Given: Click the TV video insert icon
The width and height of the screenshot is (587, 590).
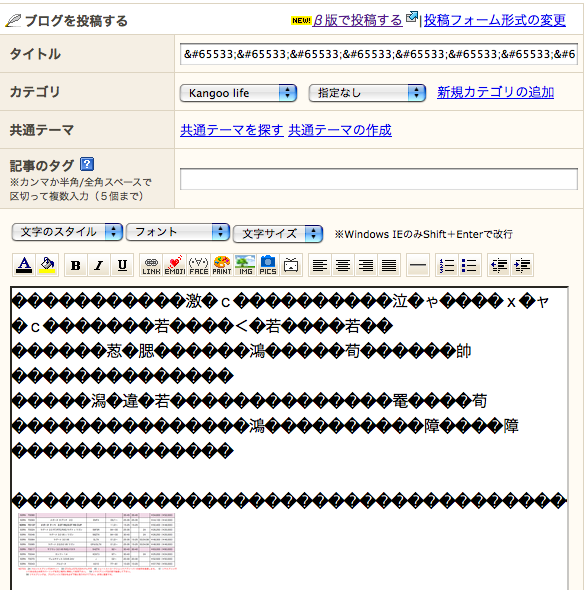Looking at the screenshot, I should pyautogui.click(x=291, y=265).
